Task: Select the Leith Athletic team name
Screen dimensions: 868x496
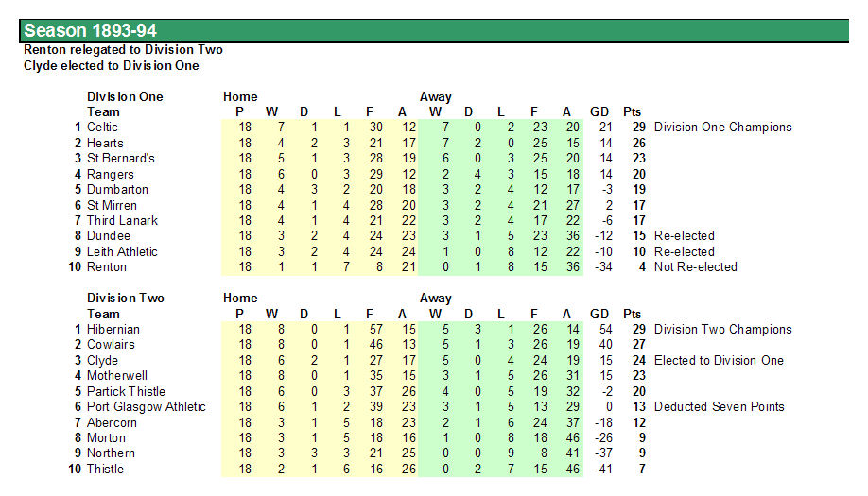Action: click(122, 251)
